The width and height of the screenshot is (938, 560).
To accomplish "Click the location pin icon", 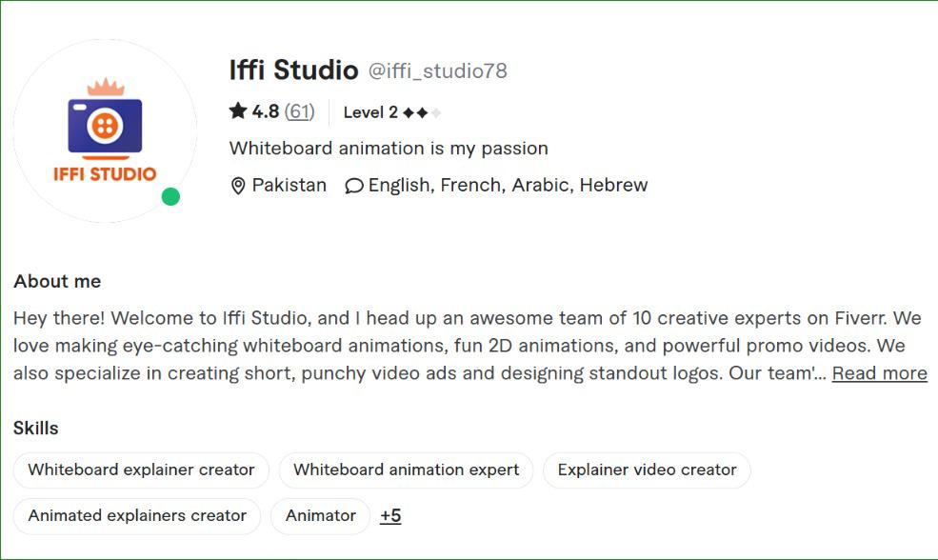I will point(238,186).
